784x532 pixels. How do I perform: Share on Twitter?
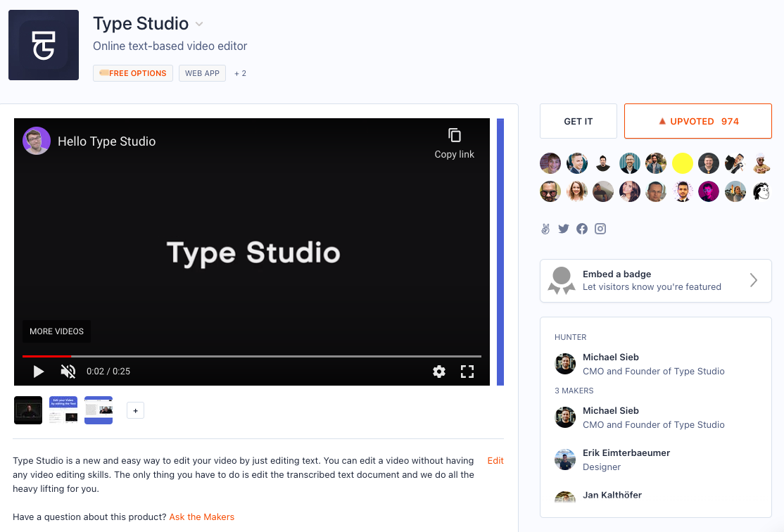[x=564, y=229]
